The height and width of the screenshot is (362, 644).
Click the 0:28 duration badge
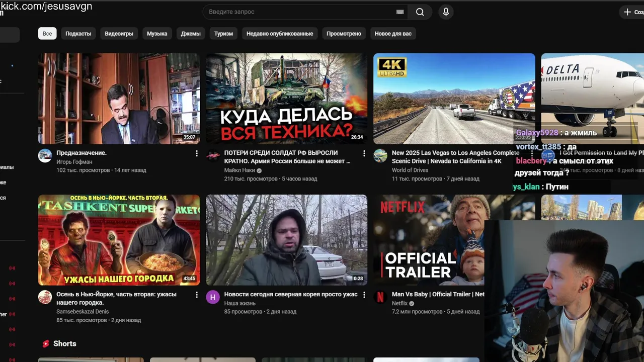[358, 279]
